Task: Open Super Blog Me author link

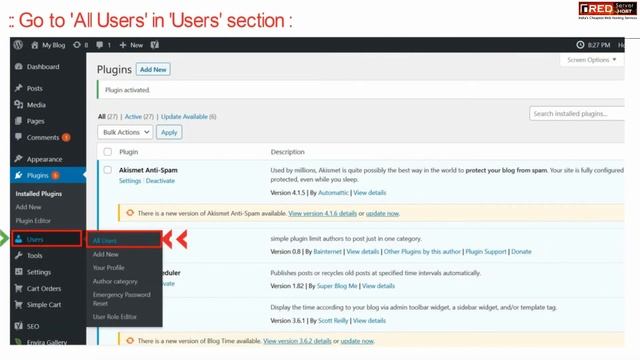Action: coord(337,286)
